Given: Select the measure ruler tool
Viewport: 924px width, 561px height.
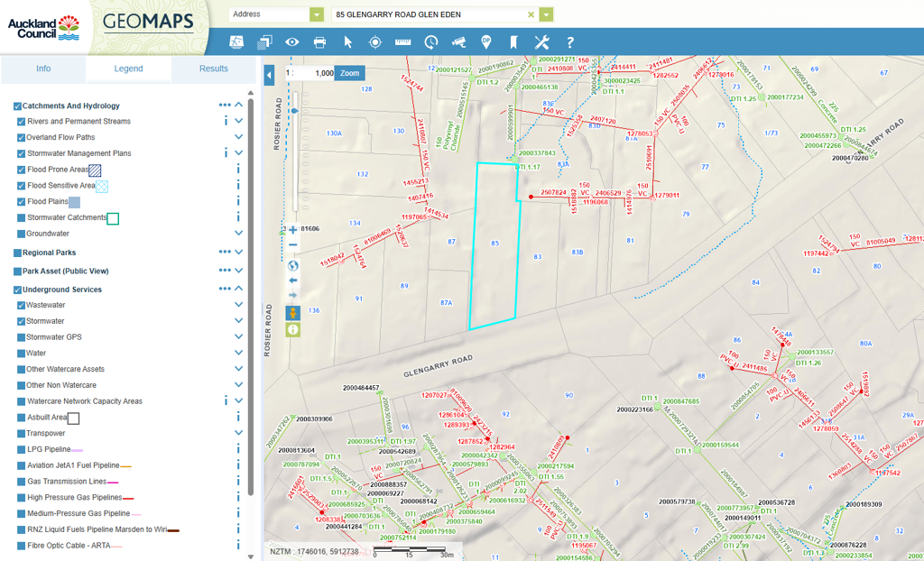Looking at the screenshot, I should tap(402, 41).
